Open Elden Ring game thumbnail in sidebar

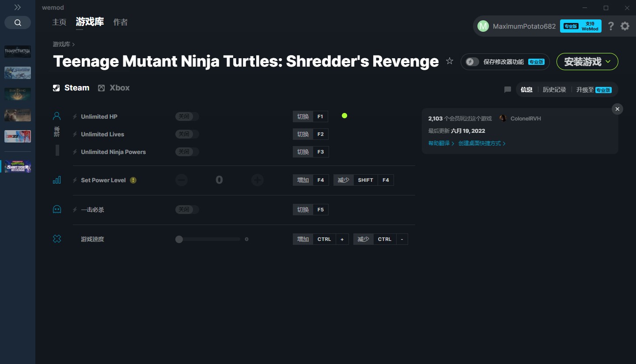click(x=18, y=94)
